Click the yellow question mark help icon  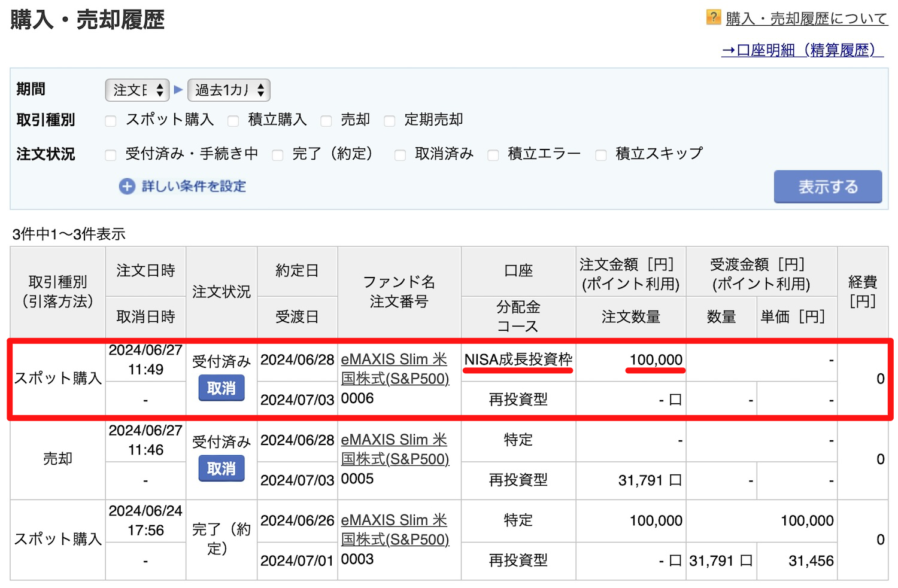[714, 17]
